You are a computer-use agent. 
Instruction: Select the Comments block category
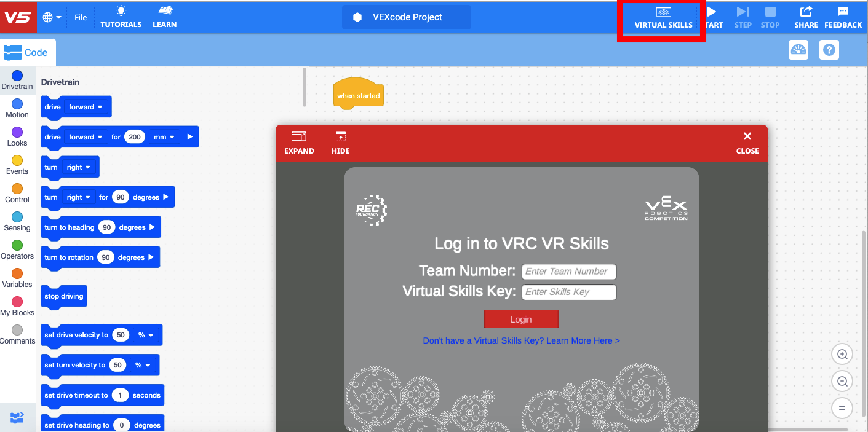pos(17,335)
